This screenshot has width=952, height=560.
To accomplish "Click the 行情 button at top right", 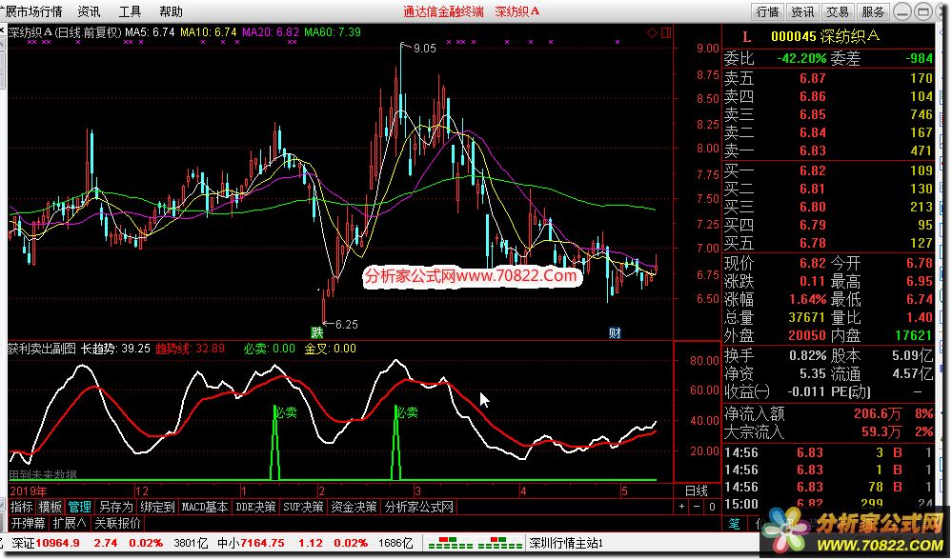I will pyautogui.click(x=768, y=11).
